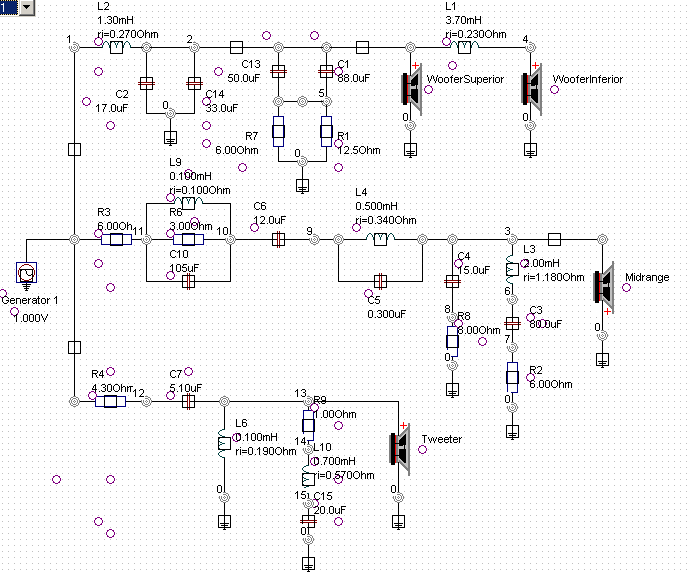Click the L1 3.70mH inductor symbol

click(x=464, y=47)
